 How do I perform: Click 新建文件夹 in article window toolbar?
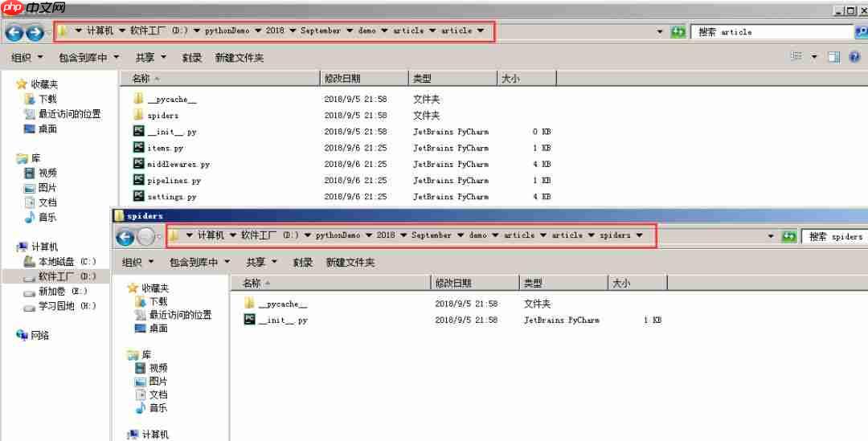click(x=240, y=58)
